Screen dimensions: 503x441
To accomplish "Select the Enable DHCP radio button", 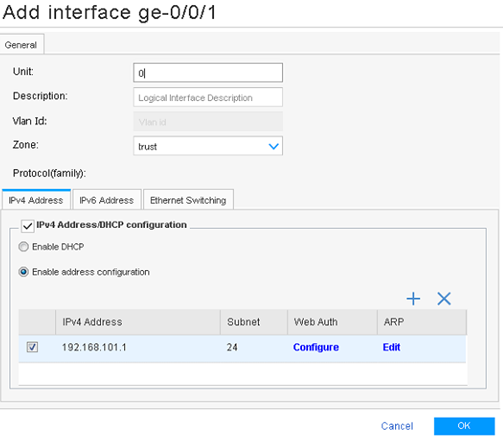I will pyautogui.click(x=23, y=247).
